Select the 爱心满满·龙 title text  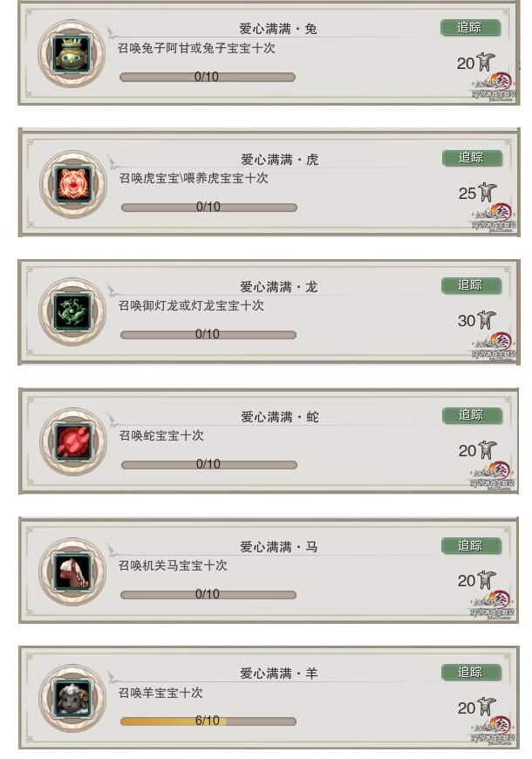(x=278, y=287)
